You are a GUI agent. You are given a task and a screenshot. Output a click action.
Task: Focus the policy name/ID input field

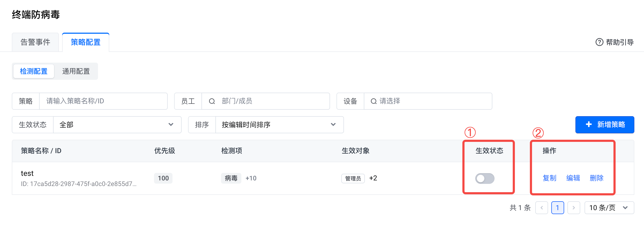tap(103, 101)
